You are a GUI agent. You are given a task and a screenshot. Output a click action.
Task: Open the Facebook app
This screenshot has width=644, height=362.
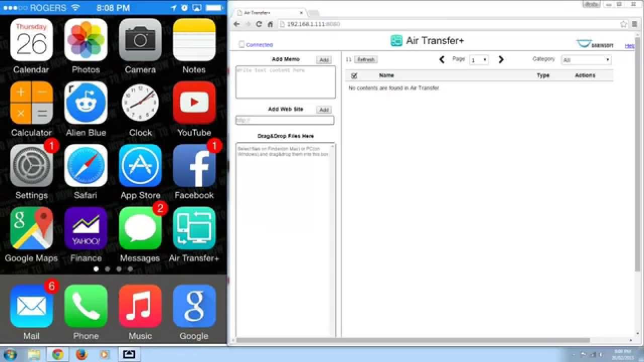tap(194, 165)
